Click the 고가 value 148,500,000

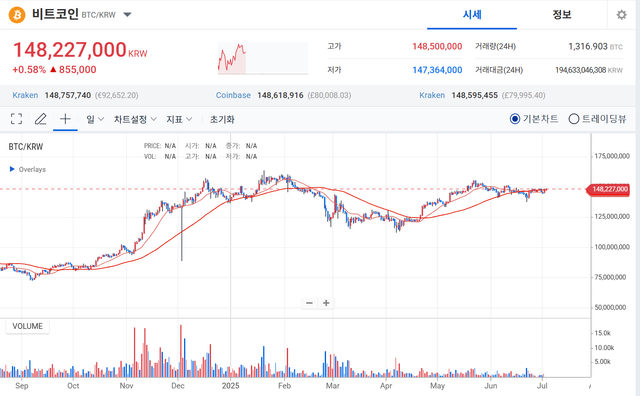point(437,47)
